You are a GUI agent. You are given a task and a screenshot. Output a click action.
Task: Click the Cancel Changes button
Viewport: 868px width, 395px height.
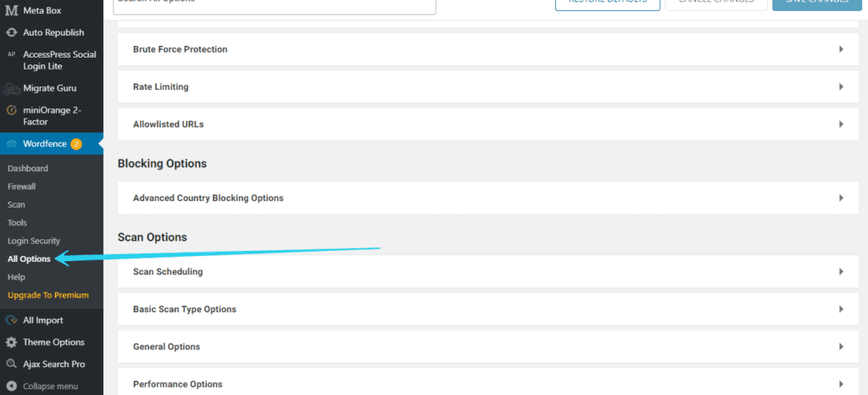(716, 3)
